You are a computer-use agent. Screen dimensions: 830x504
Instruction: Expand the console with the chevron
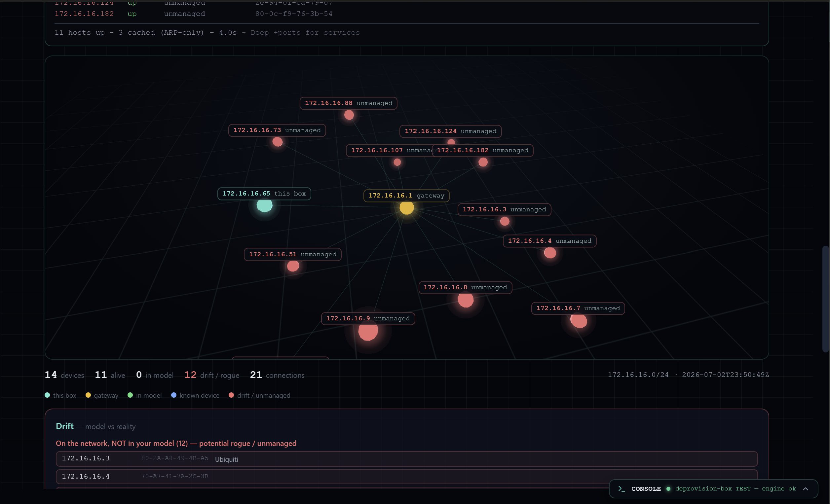[806, 489]
